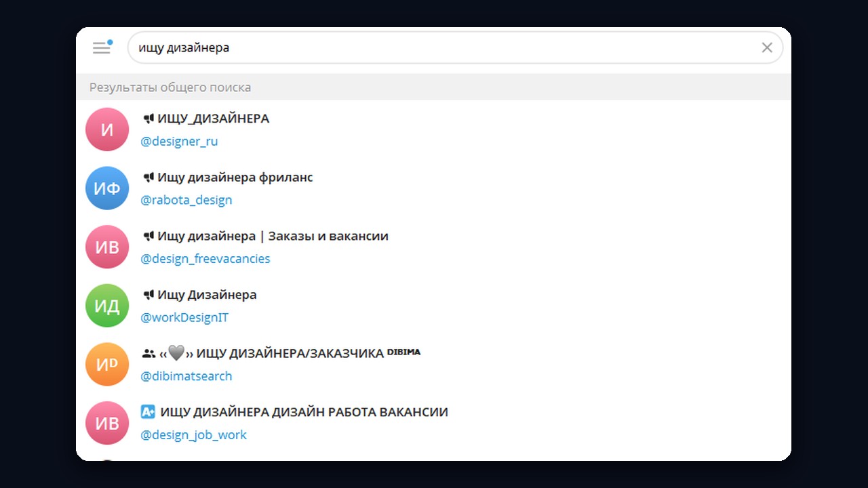Select the 'ИЩУ_ДИЗАЙНЕРА' result title
This screenshot has width=868, height=488.
click(214, 119)
